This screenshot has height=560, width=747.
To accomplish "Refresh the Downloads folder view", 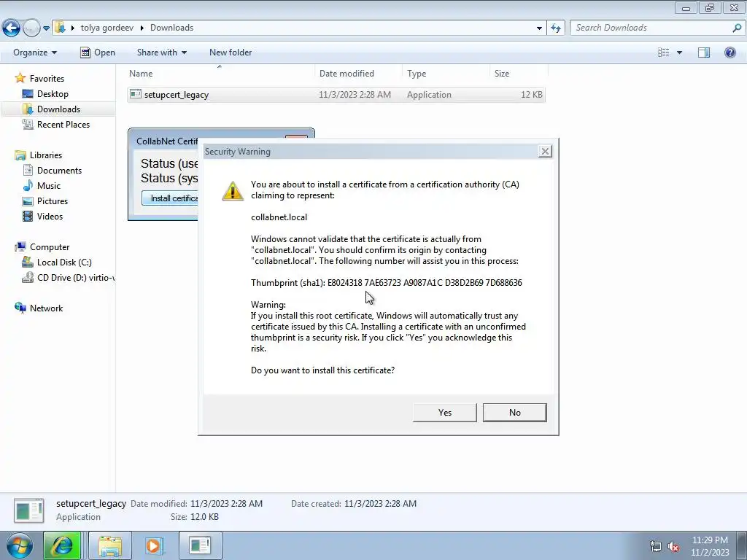I will point(556,28).
